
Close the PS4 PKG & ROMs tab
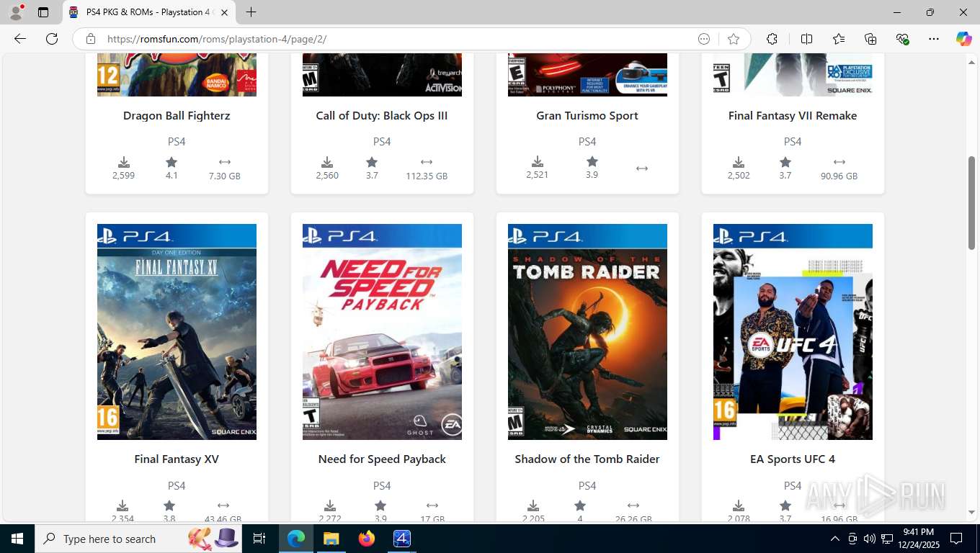[224, 12]
